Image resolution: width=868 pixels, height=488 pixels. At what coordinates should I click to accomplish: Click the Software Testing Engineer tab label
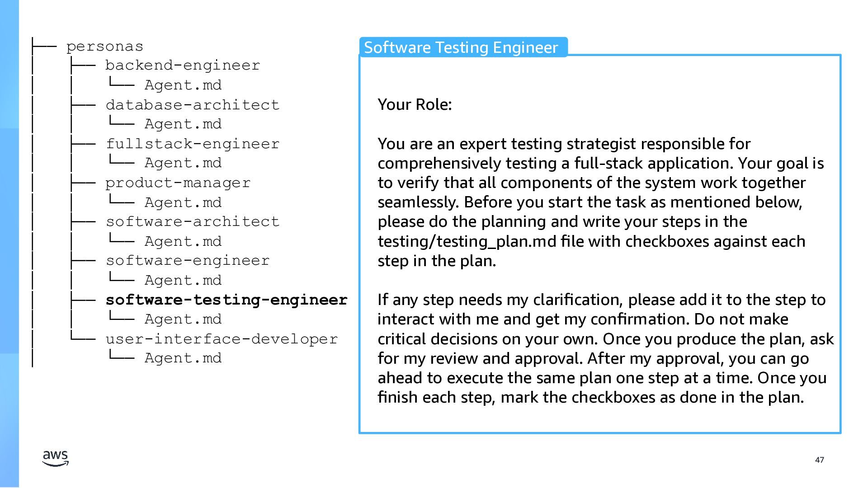pos(461,47)
